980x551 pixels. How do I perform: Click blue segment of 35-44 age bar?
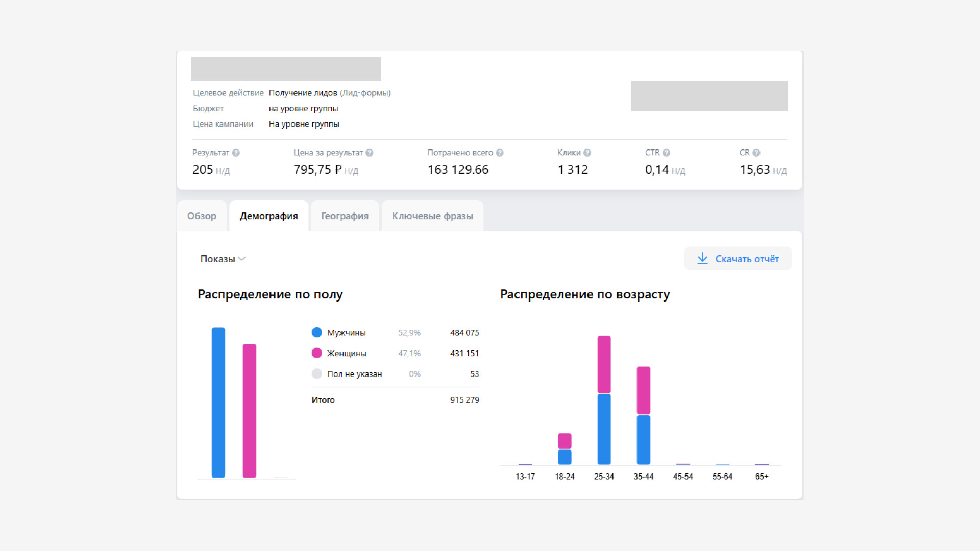[x=643, y=439]
